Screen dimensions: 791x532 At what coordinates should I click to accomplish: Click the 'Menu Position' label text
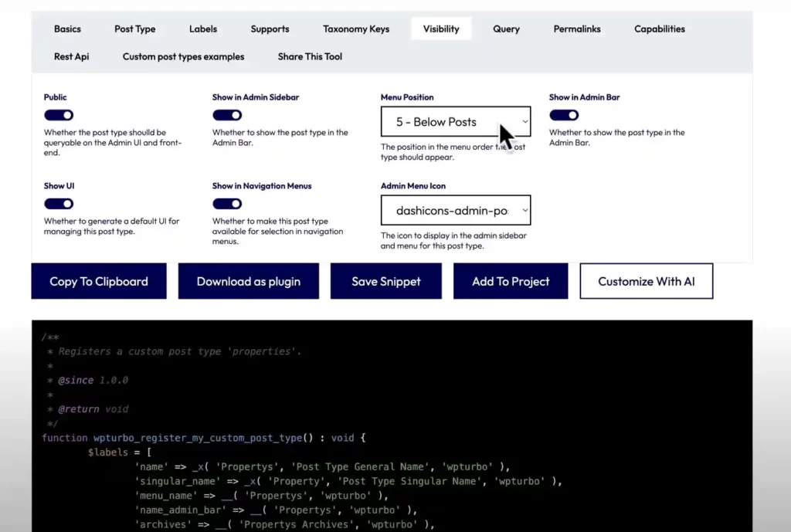click(407, 97)
